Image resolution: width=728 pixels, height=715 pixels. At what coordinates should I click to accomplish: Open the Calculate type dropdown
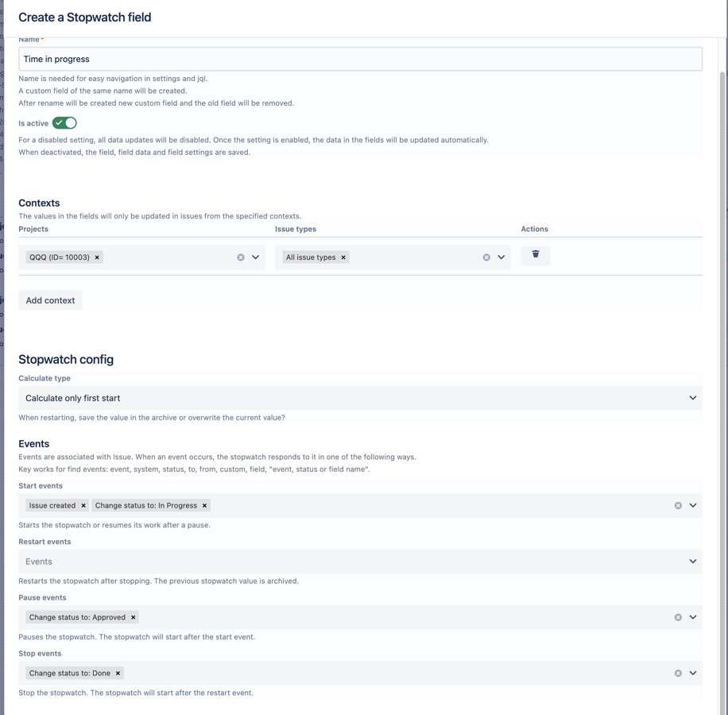coord(360,398)
